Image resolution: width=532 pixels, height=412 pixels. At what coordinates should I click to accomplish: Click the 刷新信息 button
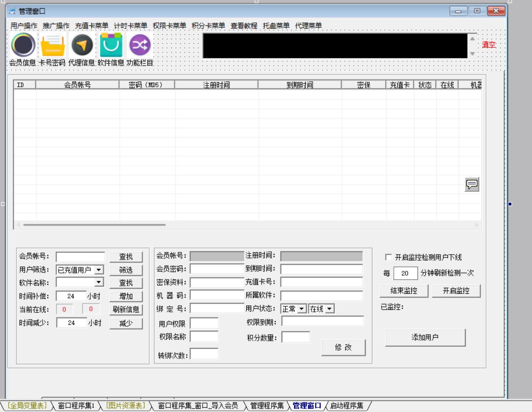click(x=126, y=309)
